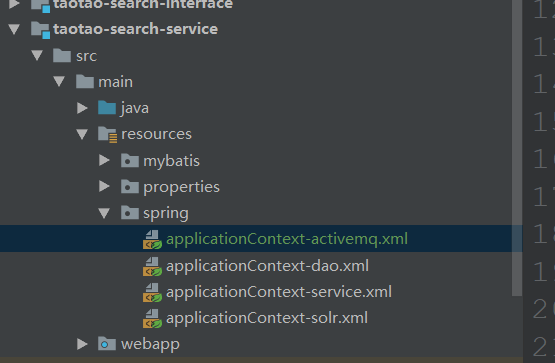
Task: Click the mybatis package folder icon
Action: click(130, 161)
